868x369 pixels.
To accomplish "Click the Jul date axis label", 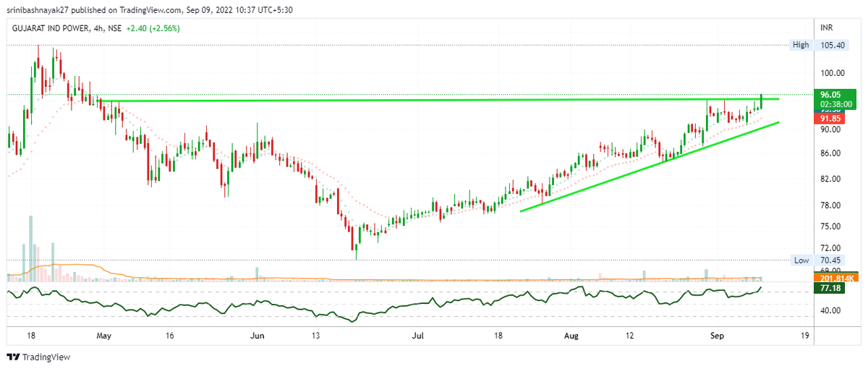I will tap(417, 336).
